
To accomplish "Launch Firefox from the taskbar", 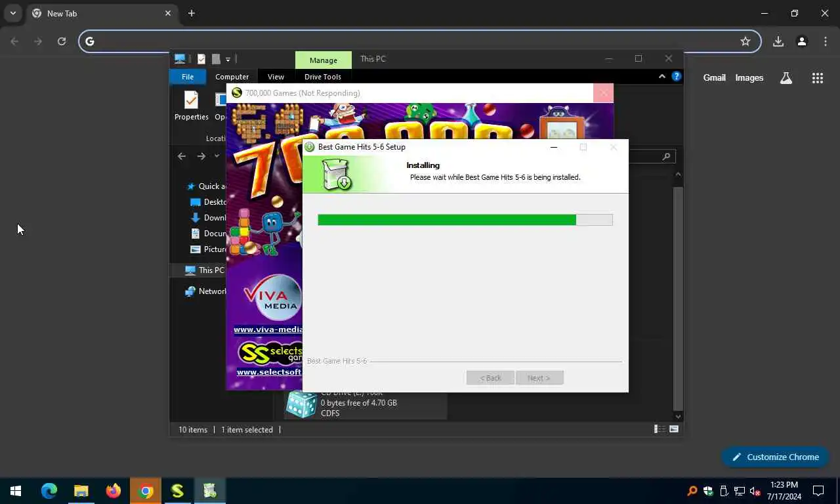I will (x=114, y=491).
